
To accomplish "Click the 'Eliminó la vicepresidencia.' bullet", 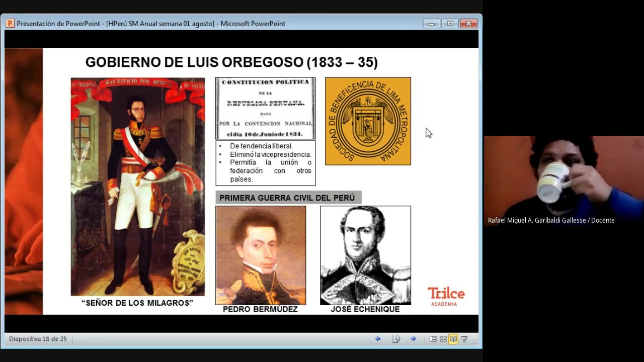I will point(271,154).
